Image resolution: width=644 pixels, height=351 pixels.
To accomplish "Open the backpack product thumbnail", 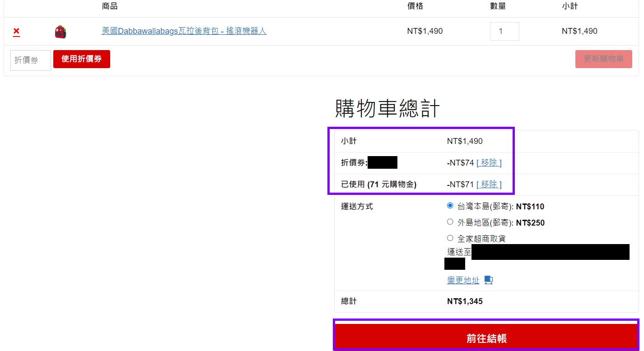I will (61, 32).
